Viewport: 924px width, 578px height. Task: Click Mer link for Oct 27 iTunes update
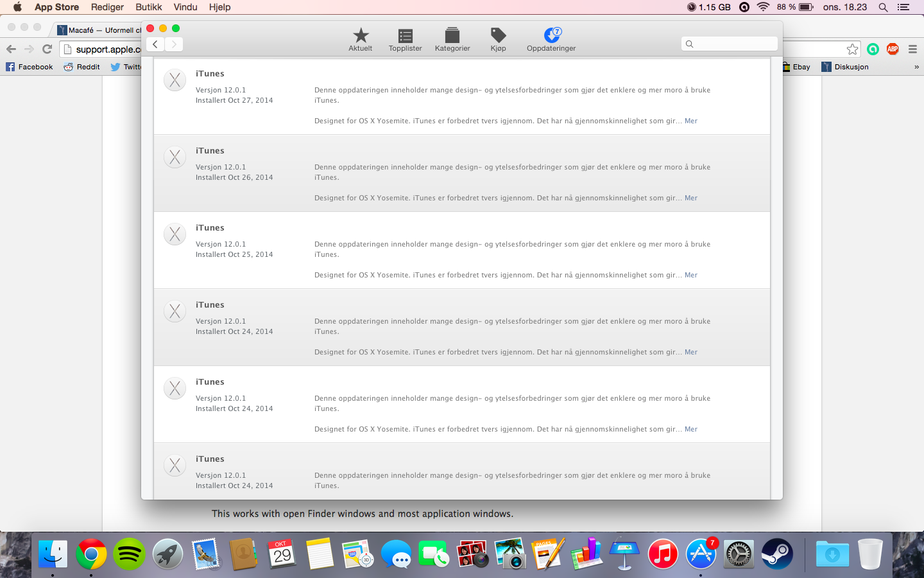click(691, 121)
